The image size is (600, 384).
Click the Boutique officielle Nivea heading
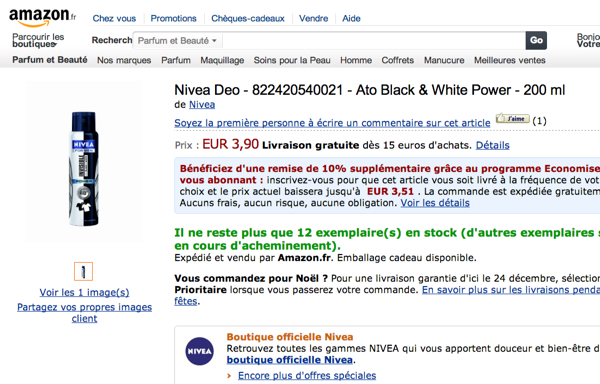pos(290,337)
